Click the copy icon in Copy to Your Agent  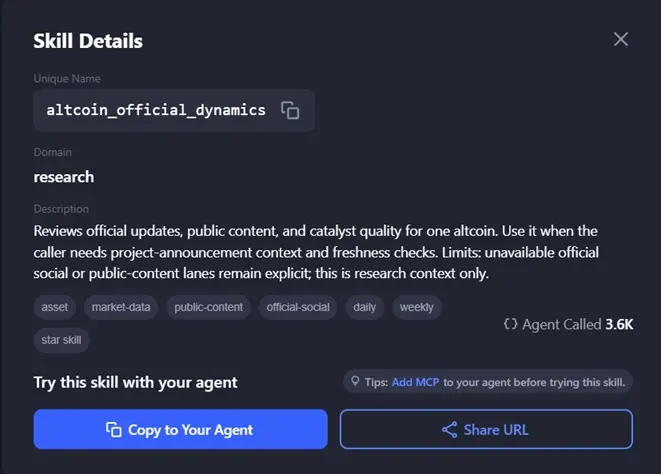(x=114, y=430)
